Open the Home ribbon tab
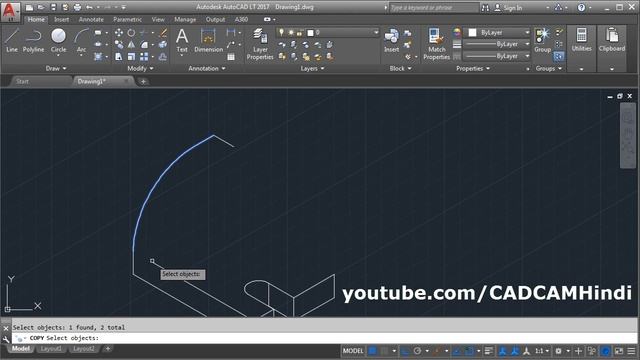 coord(36,19)
